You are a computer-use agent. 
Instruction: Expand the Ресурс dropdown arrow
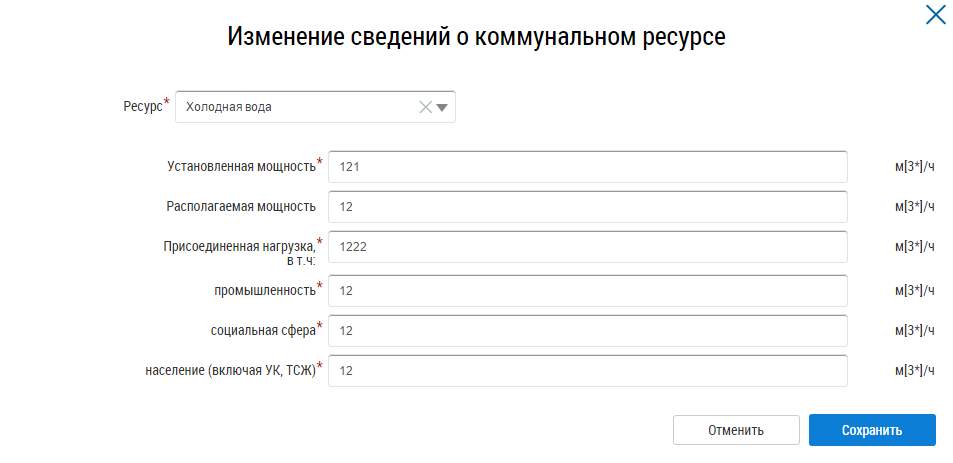click(x=442, y=108)
